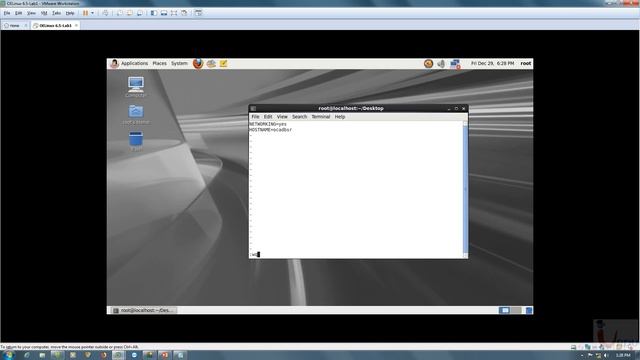
Task: Click the date and time clock in GNOME panel
Action: (x=492, y=64)
